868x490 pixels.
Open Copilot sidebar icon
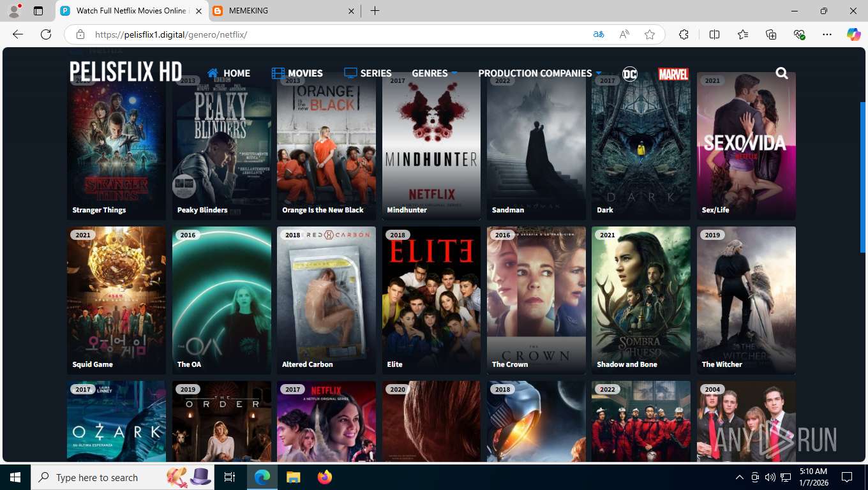[x=854, y=34]
